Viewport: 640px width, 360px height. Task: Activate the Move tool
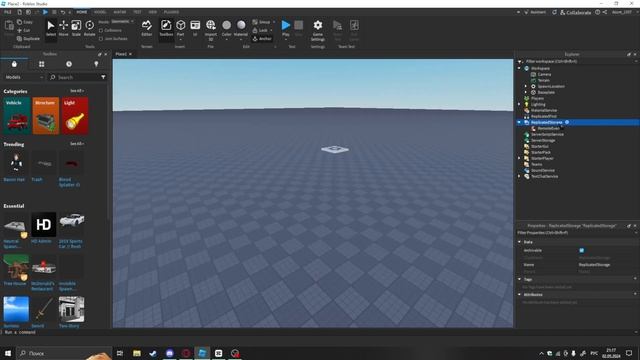[x=63, y=28]
